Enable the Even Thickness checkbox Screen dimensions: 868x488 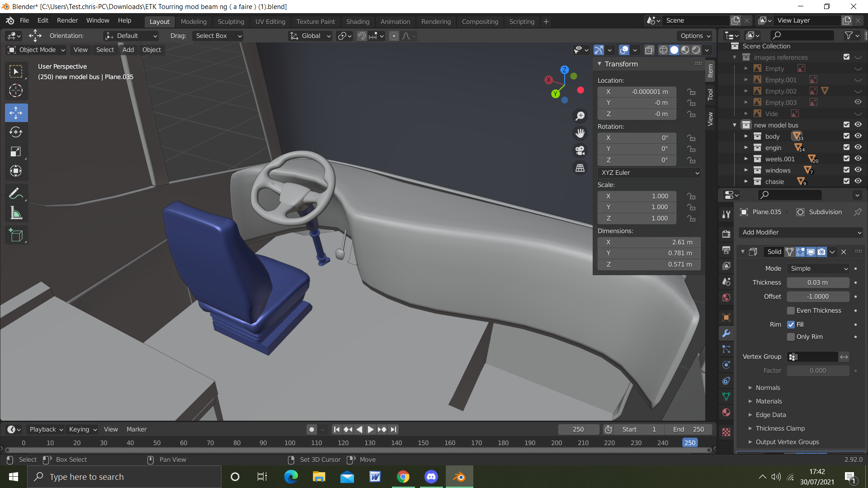pos(791,310)
